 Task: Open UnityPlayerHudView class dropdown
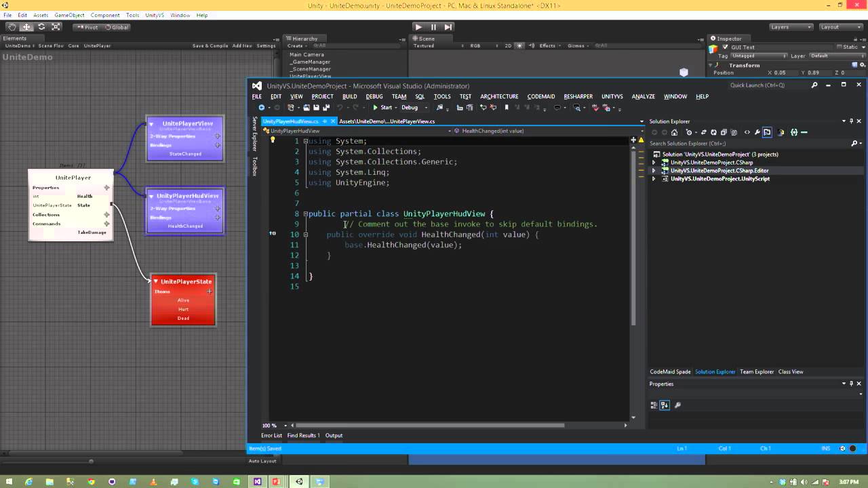click(356, 131)
